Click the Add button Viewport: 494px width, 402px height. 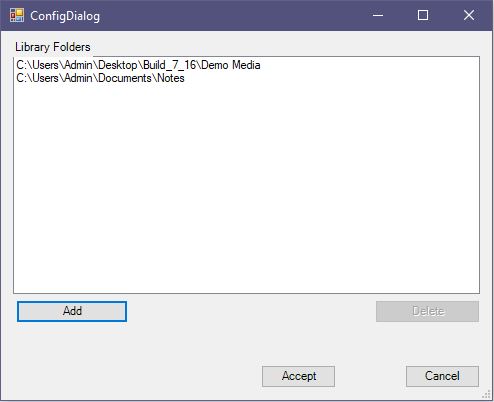(72, 311)
